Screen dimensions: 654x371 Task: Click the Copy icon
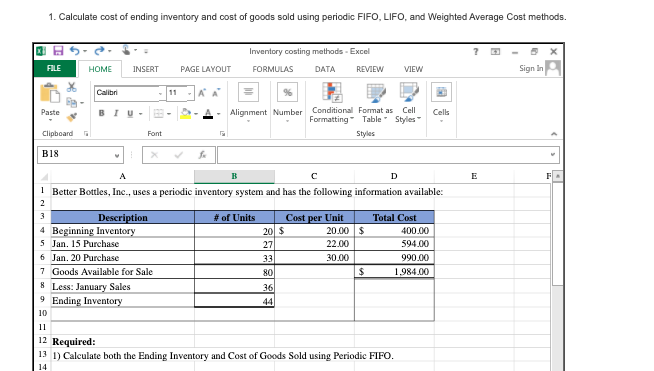71,102
